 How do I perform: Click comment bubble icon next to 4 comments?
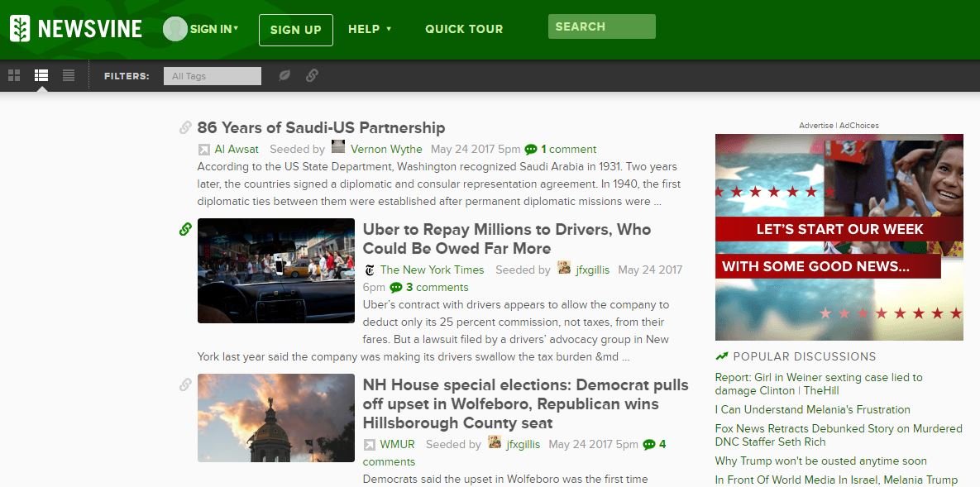click(x=648, y=445)
